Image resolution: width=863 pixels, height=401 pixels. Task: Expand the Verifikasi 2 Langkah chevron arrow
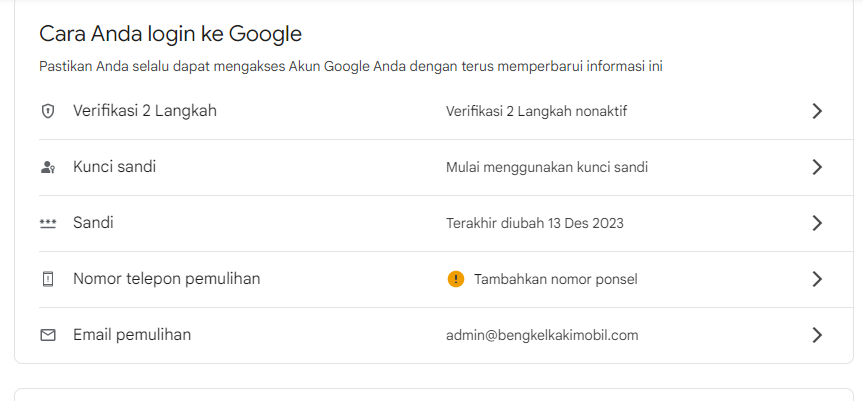click(x=817, y=112)
